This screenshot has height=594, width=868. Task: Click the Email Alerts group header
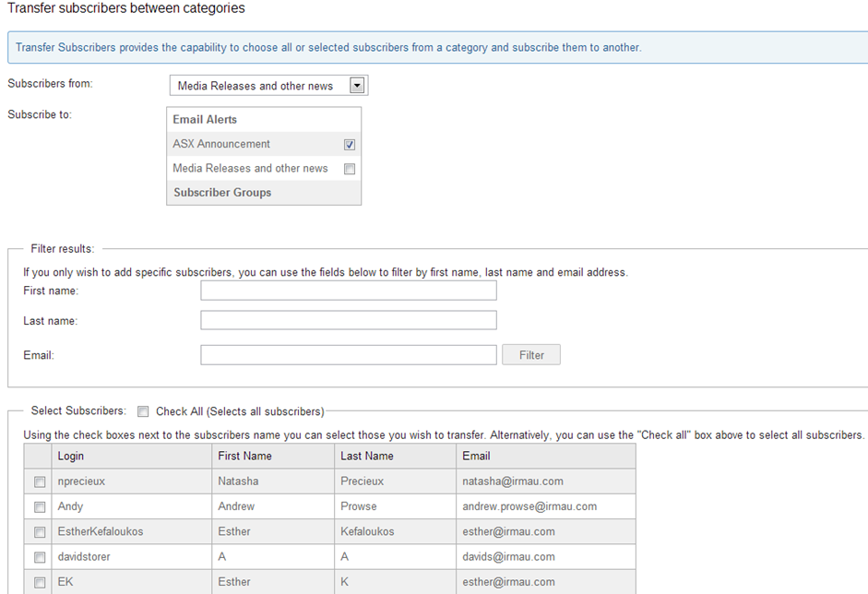pos(205,120)
